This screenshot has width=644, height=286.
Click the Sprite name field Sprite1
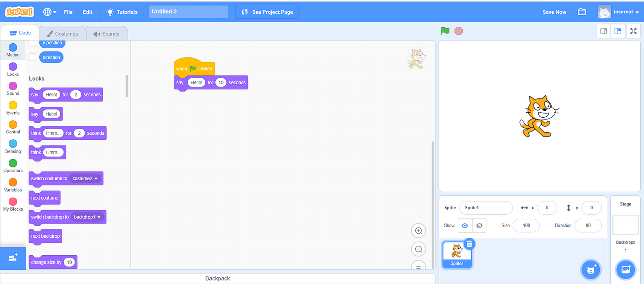(486, 208)
